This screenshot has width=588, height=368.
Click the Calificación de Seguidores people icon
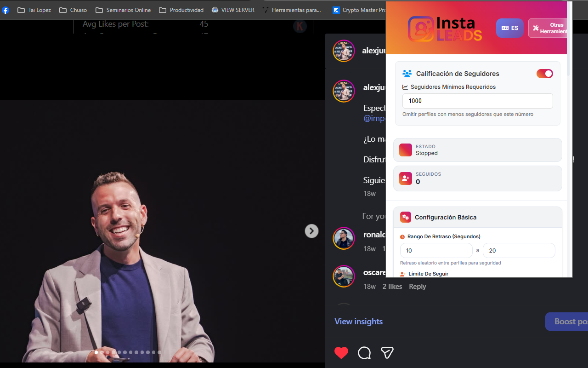pos(407,74)
